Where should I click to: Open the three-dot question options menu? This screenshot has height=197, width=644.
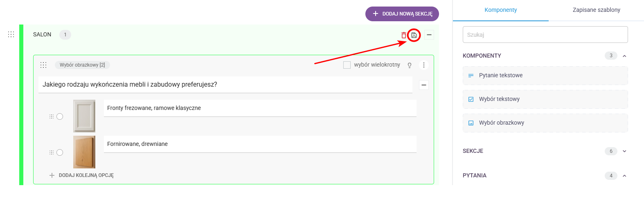424,65
